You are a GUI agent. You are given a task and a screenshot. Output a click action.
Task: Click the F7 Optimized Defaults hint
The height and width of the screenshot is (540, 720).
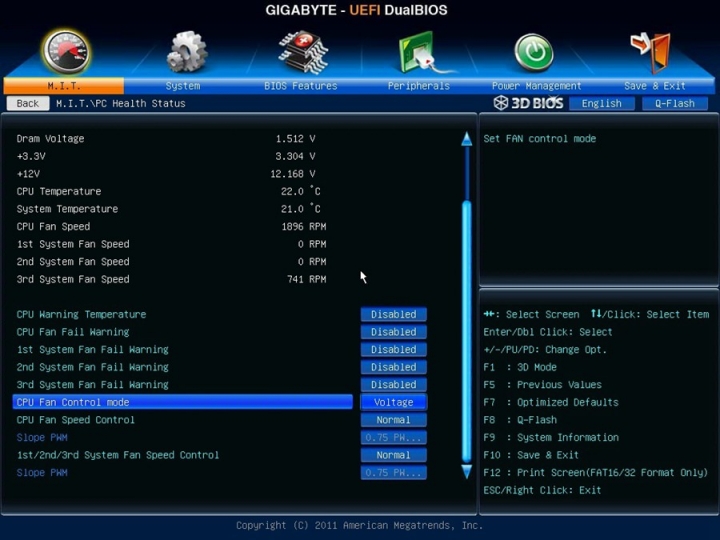tap(551, 402)
